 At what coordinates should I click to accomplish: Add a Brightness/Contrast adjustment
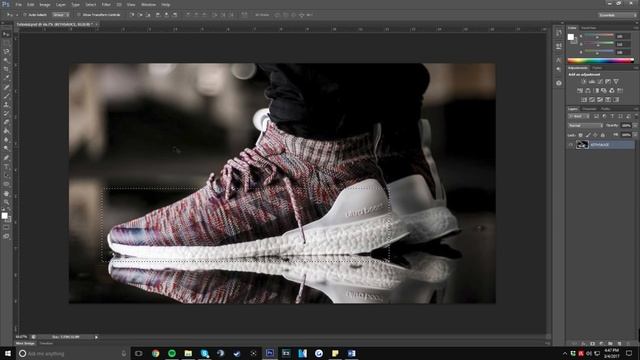584,82
